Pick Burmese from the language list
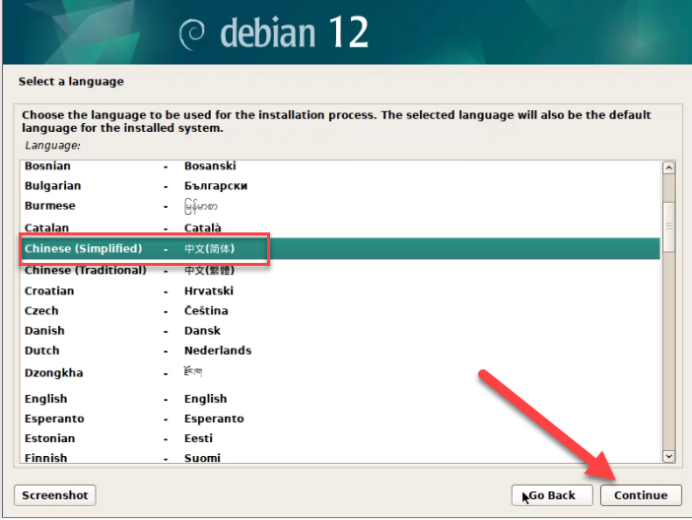This screenshot has height=520, width=692. pyautogui.click(x=49, y=206)
